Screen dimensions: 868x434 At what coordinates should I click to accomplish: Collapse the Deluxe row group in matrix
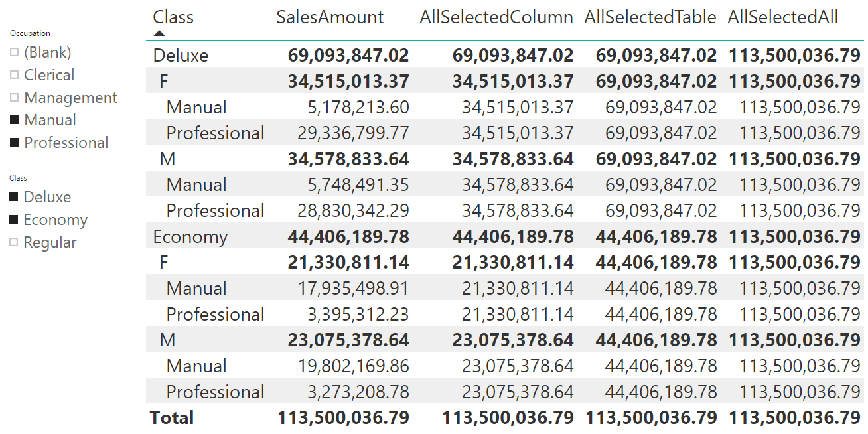point(181,56)
